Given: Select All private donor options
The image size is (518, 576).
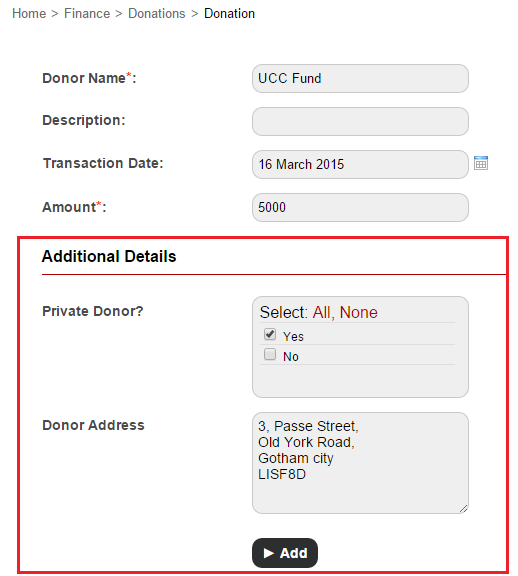Looking at the screenshot, I should (x=321, y=312).
